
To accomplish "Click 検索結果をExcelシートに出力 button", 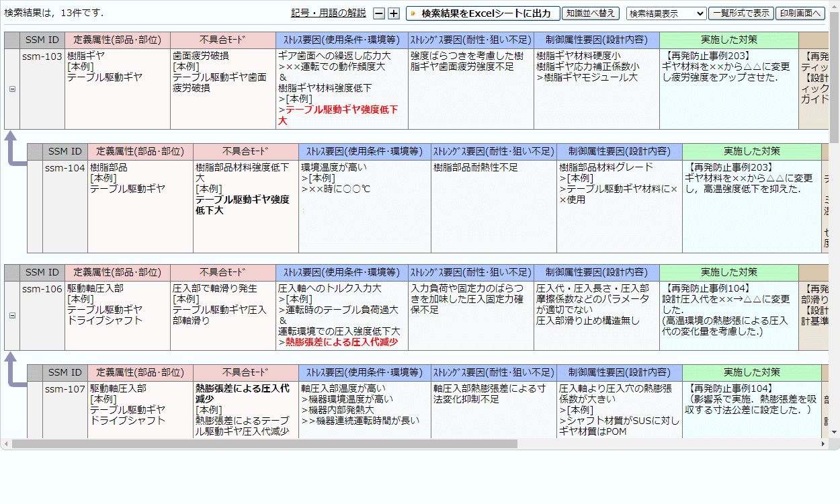I will (482, 13).
